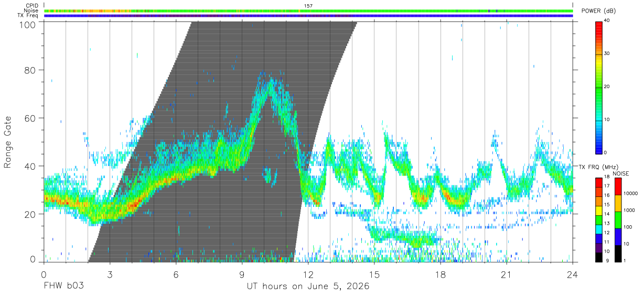Image resolution: width=644 pixels, height=297 pixels.
Task: Click the NOISE legend title
Action: pos(620,173)
